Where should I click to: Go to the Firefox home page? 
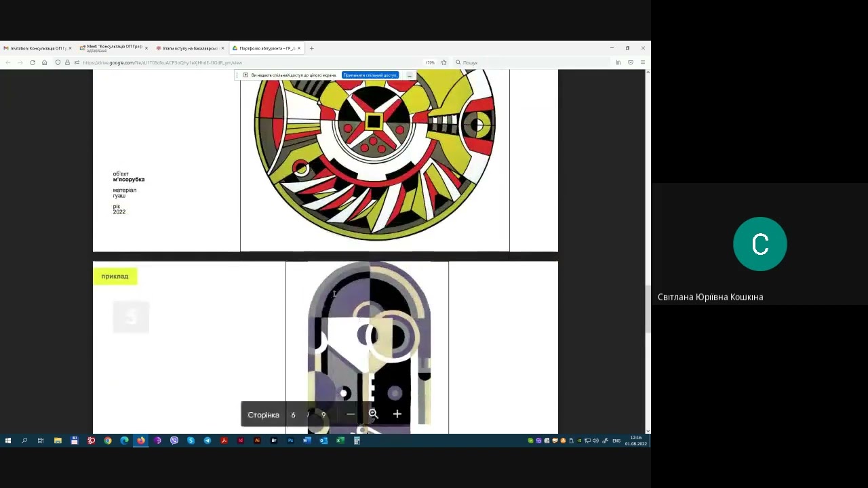click(x=44, y=62)
